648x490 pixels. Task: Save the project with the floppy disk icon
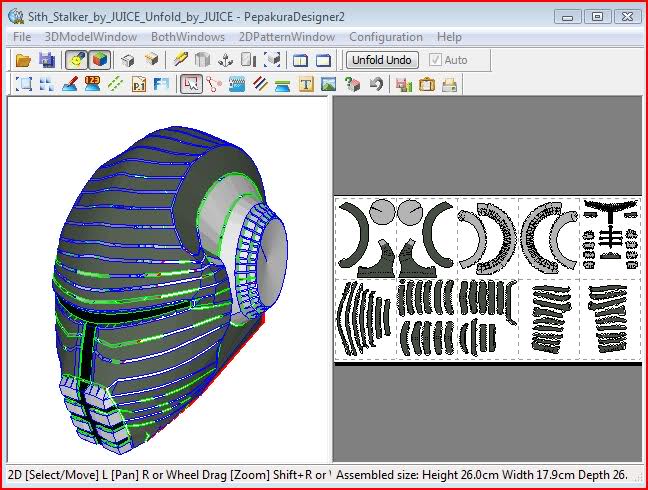point(47,60)
